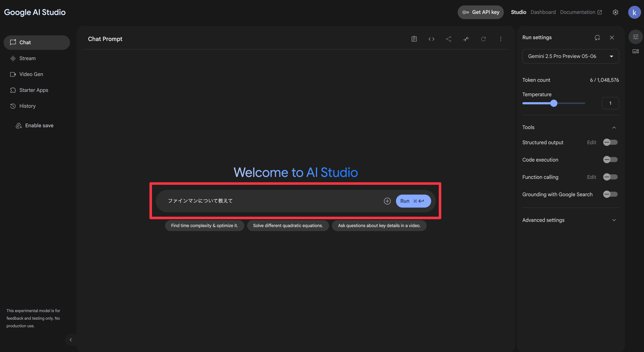Expand Advanced settings section

point(614,220)
